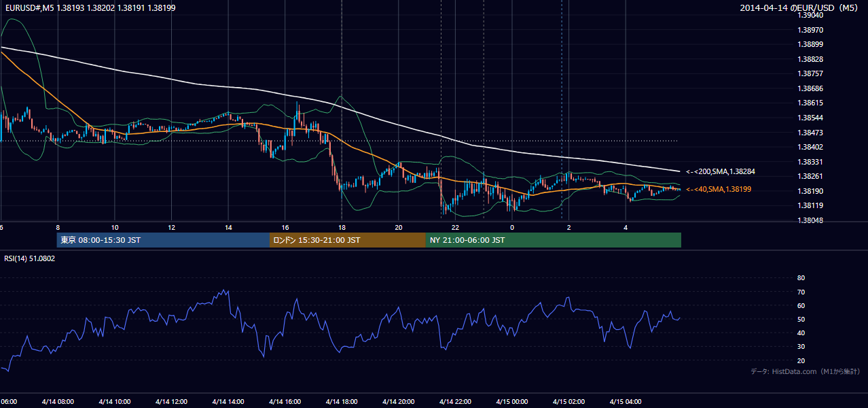Click the HistData.com data source credit
Image resolution: width=868 pixels, height=408 pixels.
[x=806, y=371]
